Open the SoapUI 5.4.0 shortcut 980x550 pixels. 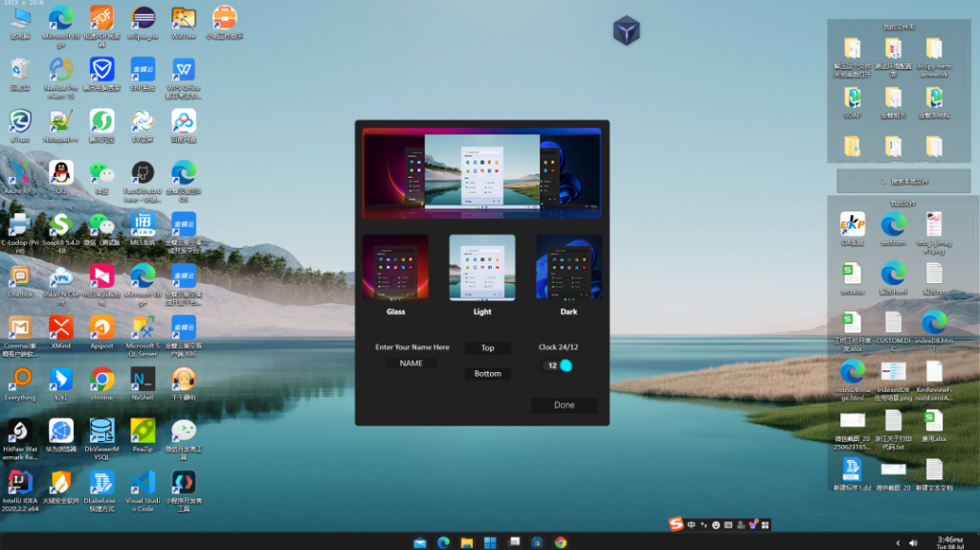tap(61, 225)
